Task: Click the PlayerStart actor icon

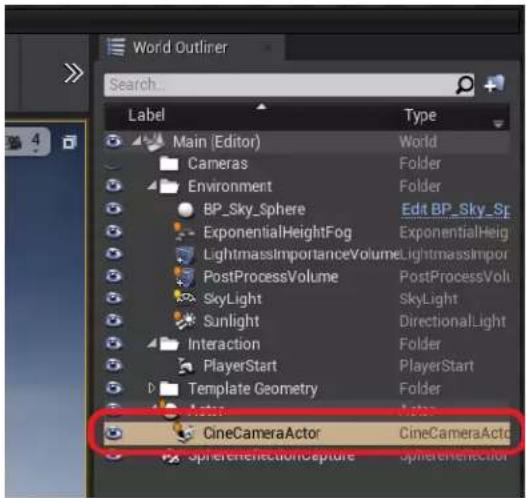Action: pyautogui.click(x=186, y=366)
